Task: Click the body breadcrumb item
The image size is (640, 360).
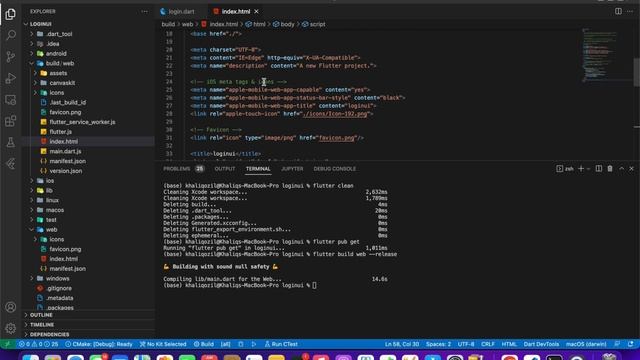Action: click(284, 24)
